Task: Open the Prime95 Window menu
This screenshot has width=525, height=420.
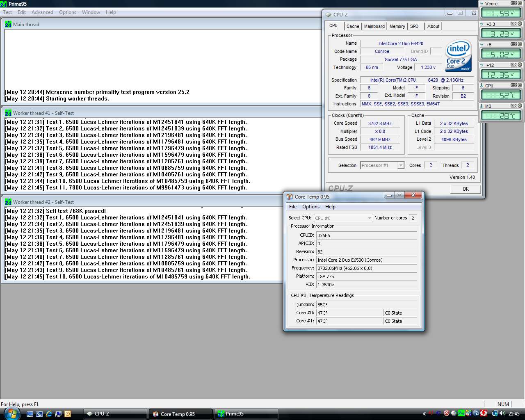Action: coord(91,12)
